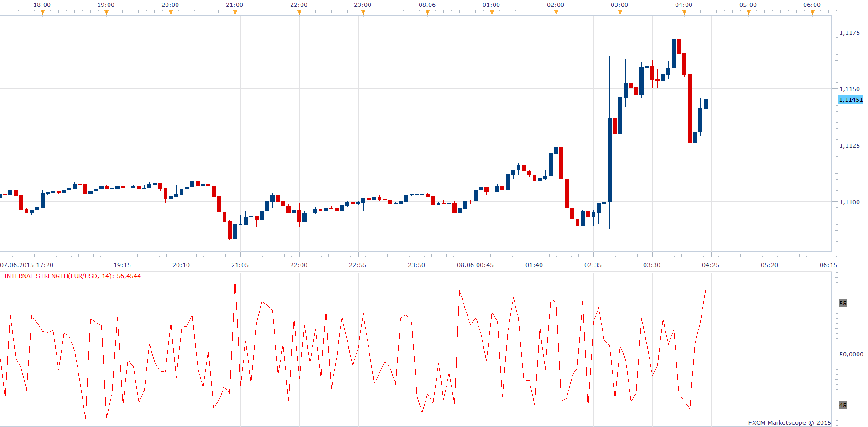Click the 50,0000 indicator axis value

(851, 354)
